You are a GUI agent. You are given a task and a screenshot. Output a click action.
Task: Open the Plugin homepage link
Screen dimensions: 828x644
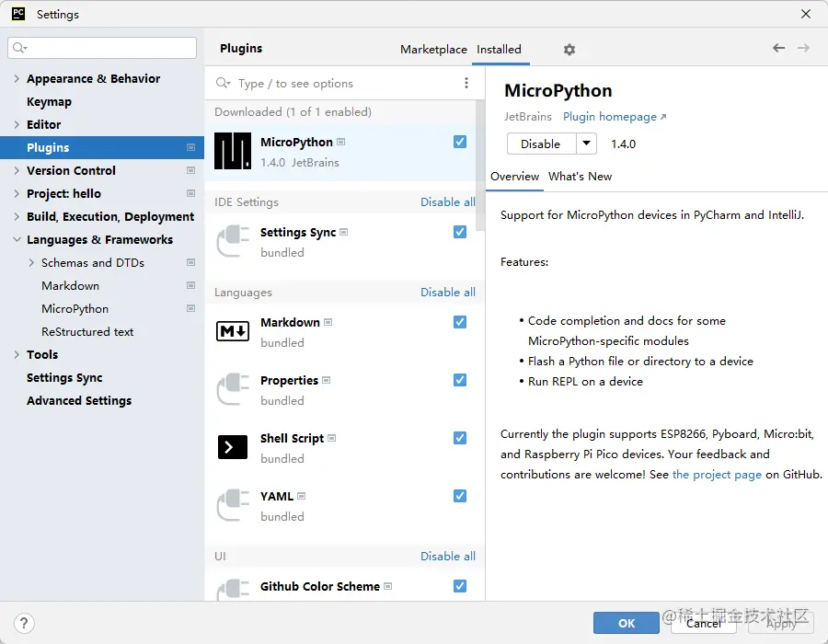(x=608, y=116)
